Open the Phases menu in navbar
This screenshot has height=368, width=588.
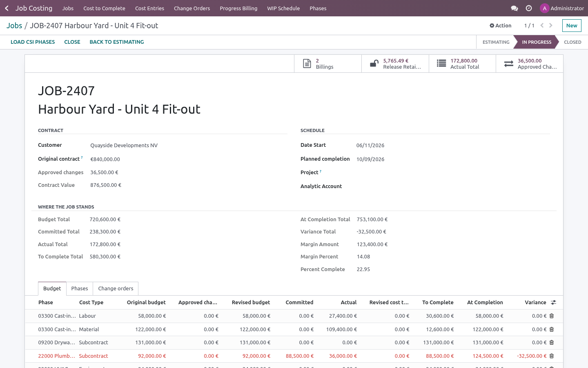coord(318,8)
